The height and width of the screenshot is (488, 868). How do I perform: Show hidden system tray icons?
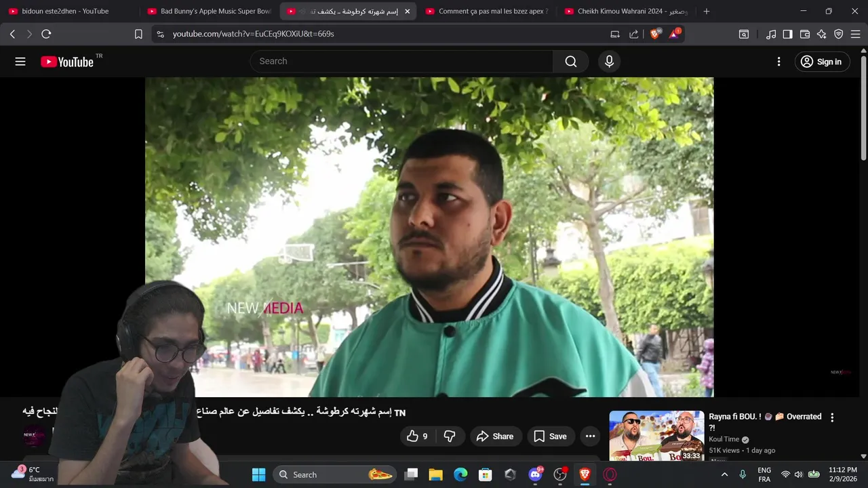pos(724,474)
